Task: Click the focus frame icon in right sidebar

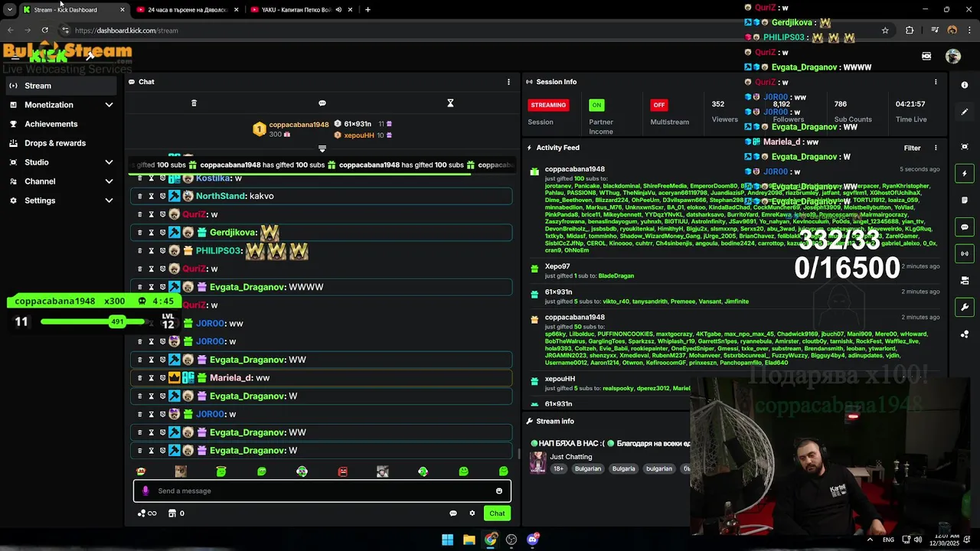Action: tap(965, 147)
